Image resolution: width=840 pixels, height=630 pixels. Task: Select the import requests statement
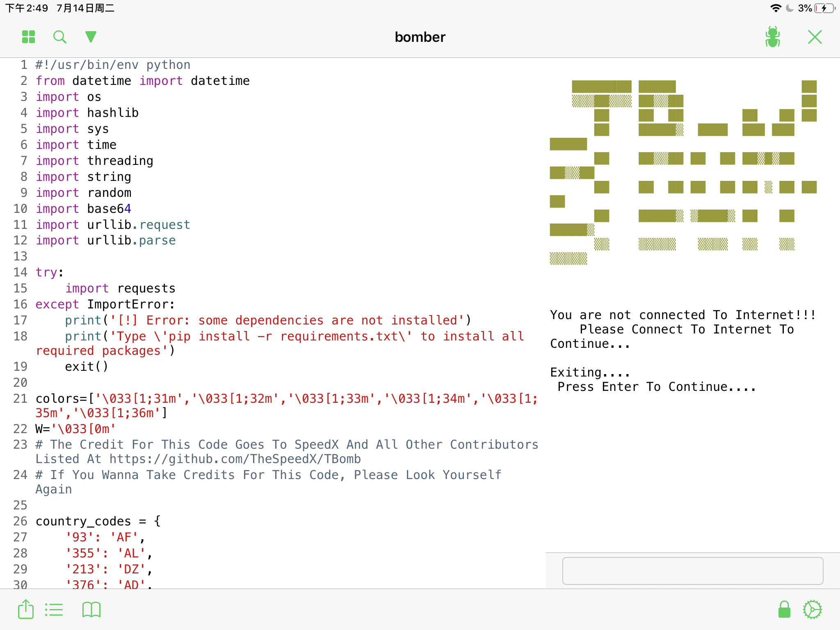pyautogui.click(x=120, y=288)
